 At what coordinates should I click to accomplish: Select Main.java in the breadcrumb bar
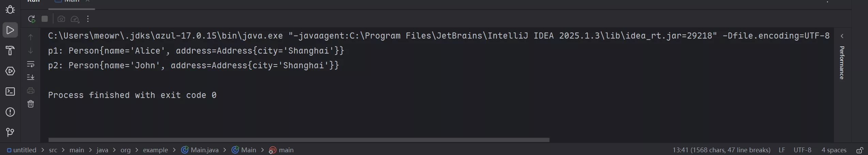tap(204, 150)
